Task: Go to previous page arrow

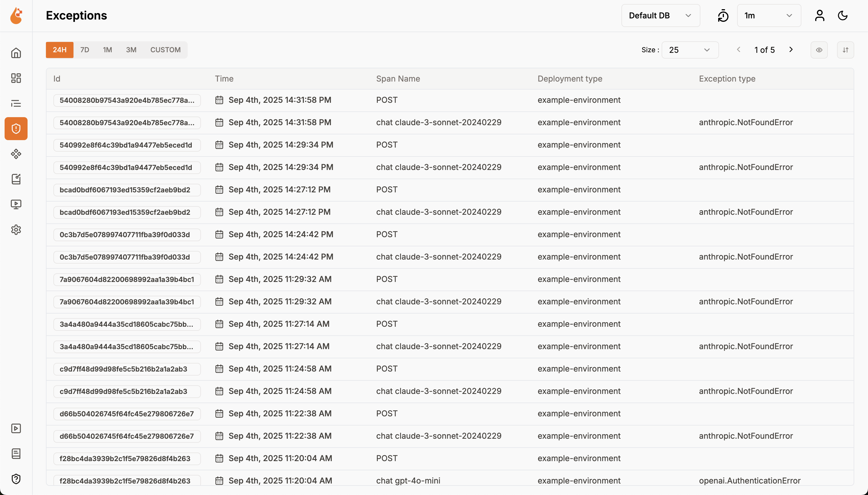Action: [x=739, y=50]
